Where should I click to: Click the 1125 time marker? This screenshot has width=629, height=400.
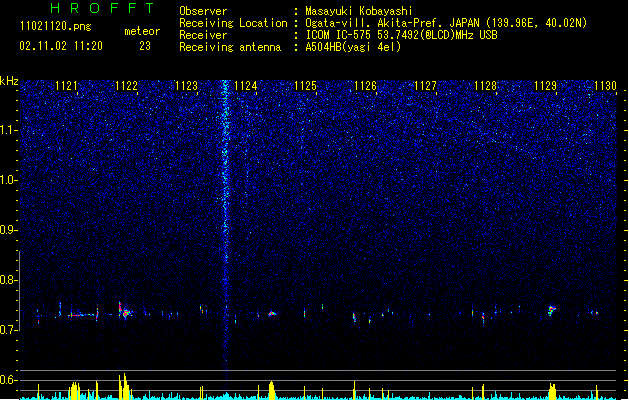click(x=306, y=86)
